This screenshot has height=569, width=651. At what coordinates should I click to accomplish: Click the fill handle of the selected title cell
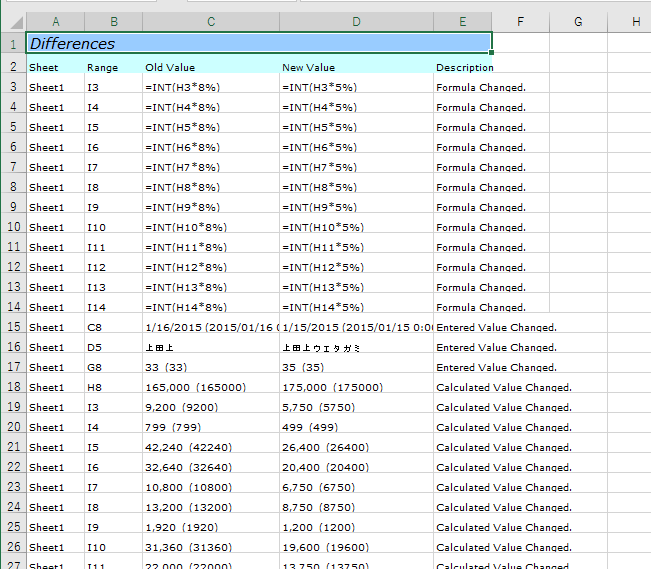point(492,54)
